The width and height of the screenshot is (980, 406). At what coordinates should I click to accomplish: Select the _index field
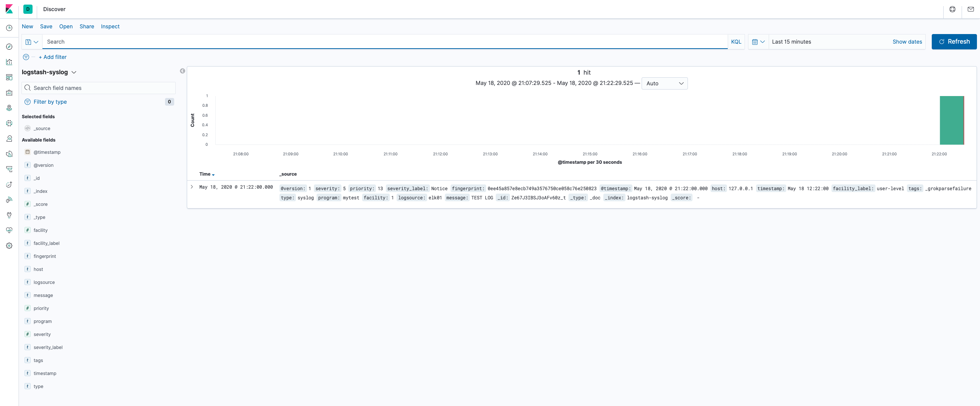(41, 191)
